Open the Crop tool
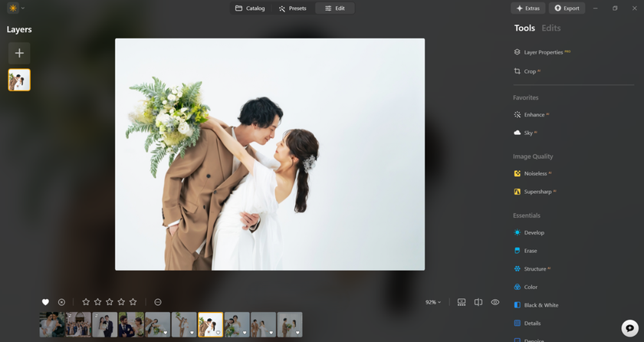 pos(527,71)
